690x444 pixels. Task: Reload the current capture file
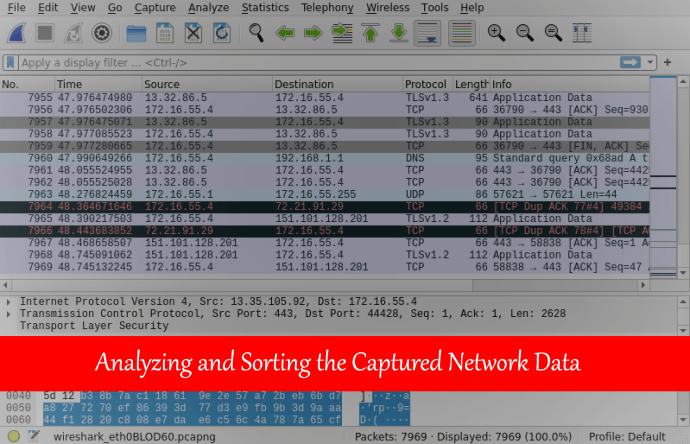220,33
